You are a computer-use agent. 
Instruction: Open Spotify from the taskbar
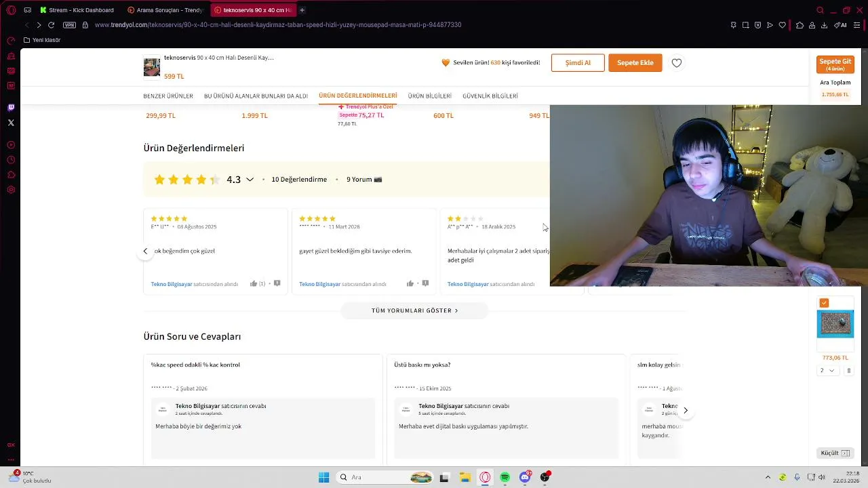click(x=505, y=477)
